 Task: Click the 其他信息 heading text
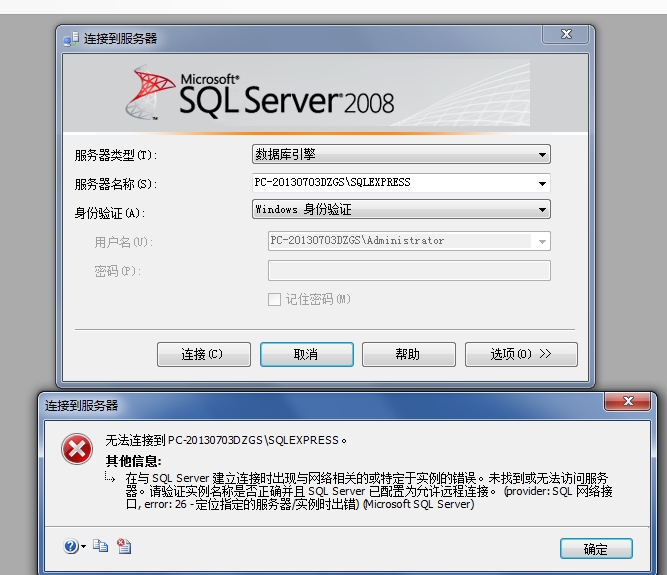(134, 461)
